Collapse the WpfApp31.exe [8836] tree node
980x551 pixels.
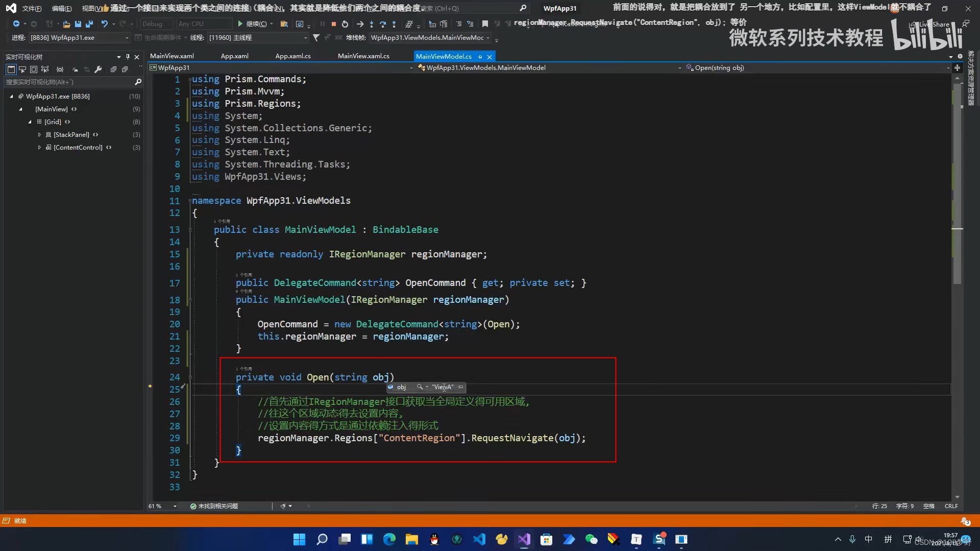coord(12,96)
